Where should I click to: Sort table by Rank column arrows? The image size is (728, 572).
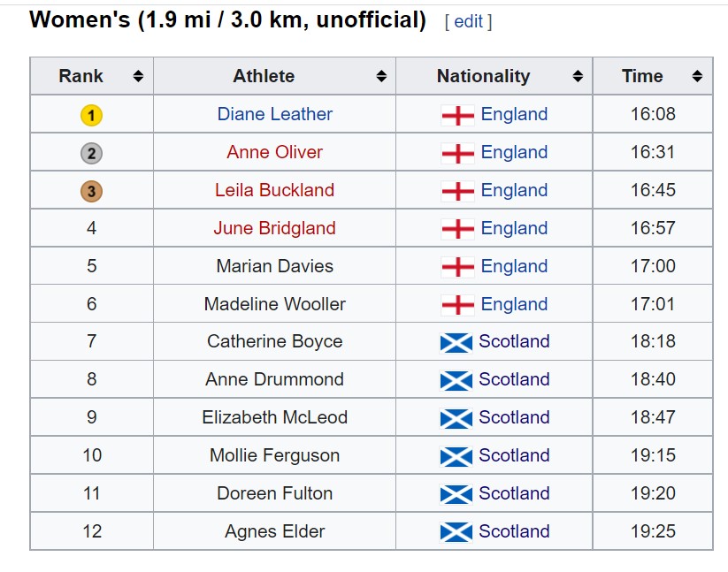tap(138, 76)
